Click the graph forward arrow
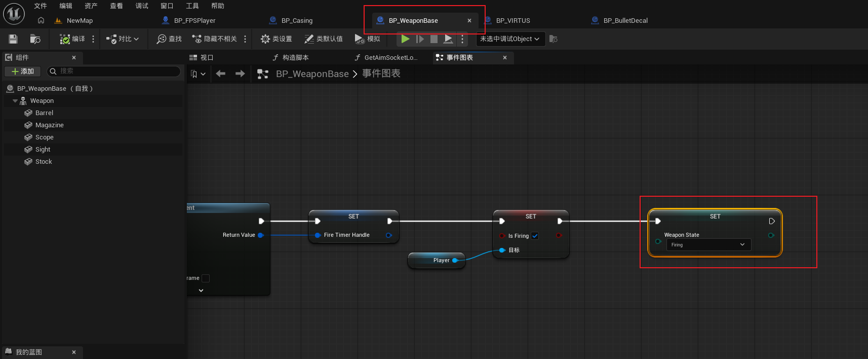This screenshot has height=359, width=868. 240,74
